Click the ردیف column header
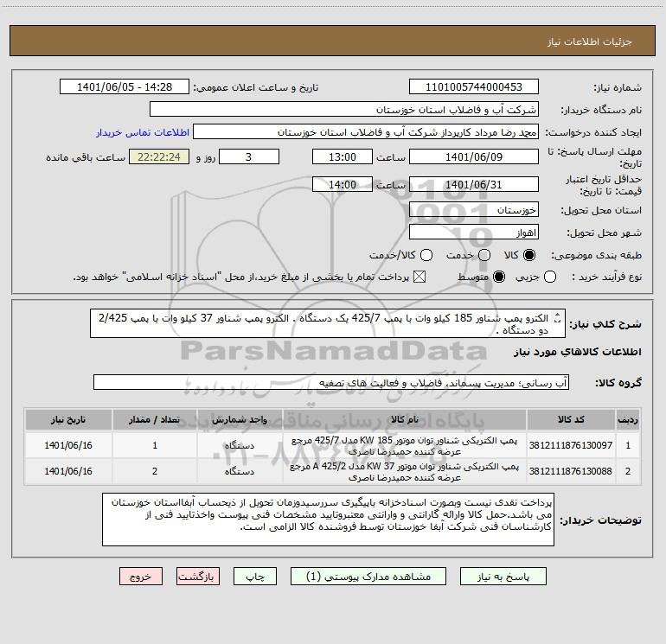Screen dimensions: 666x644 click(628, 419)
